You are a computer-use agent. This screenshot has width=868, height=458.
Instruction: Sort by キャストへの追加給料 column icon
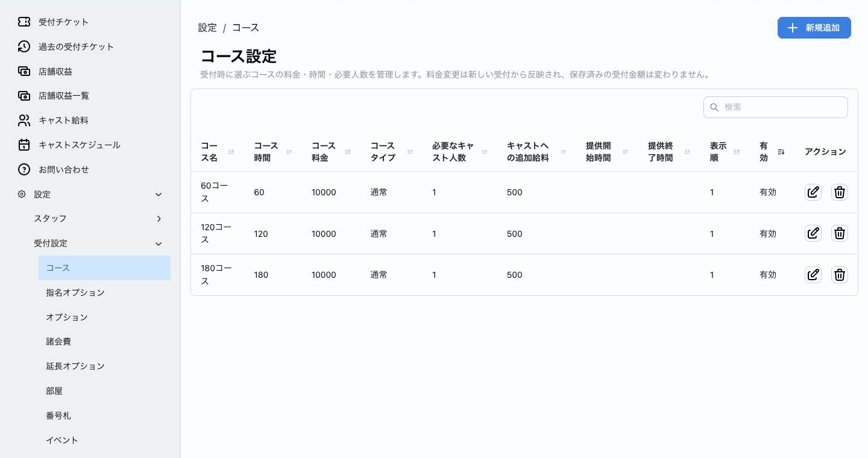pyautogui.click(x=564, y=152)
